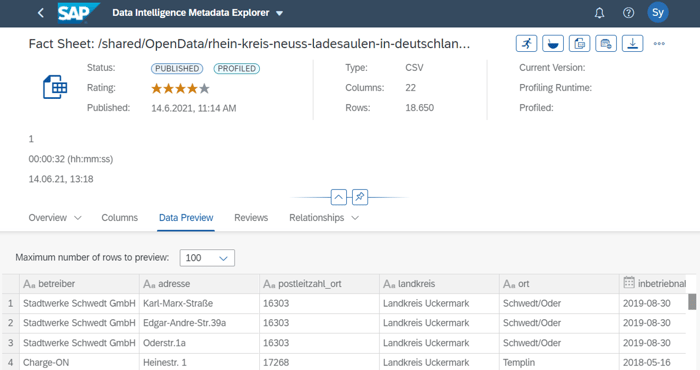Screen dimensions: 700x370
Task: Click the landkreis column header
Action: (439, 284)
